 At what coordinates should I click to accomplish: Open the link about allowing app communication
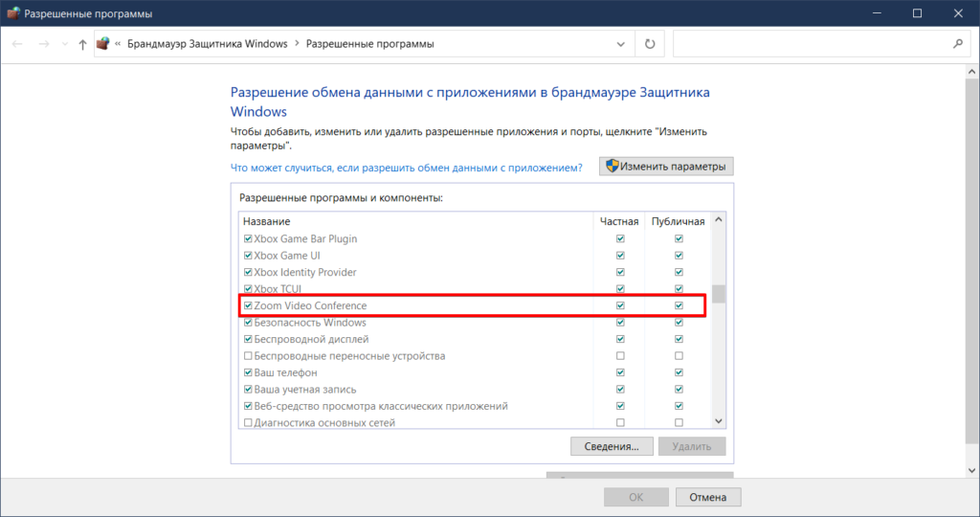point(406,168)
